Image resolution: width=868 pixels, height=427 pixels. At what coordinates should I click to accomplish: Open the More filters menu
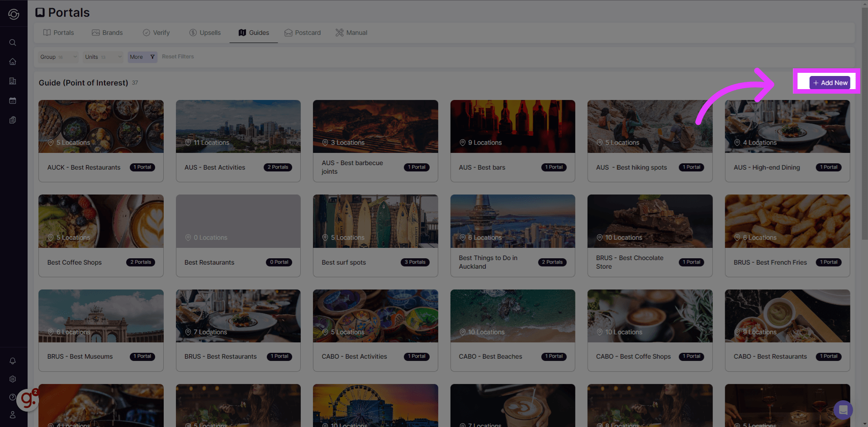coord(142,57)
